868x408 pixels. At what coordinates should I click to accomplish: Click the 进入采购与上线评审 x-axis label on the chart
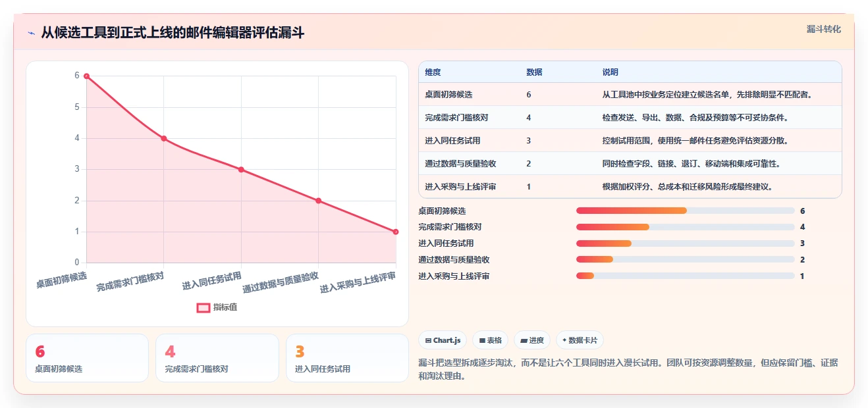click(358, 282)
